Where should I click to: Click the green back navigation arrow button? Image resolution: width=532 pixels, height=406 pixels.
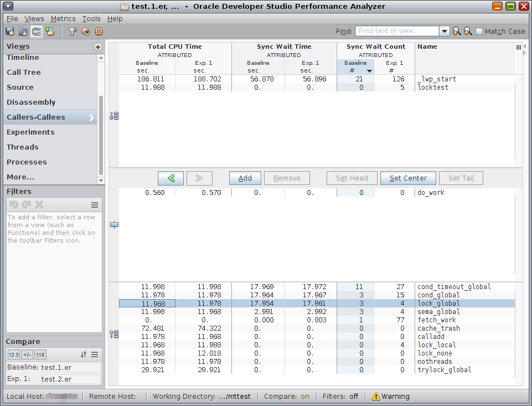point(171,178)
